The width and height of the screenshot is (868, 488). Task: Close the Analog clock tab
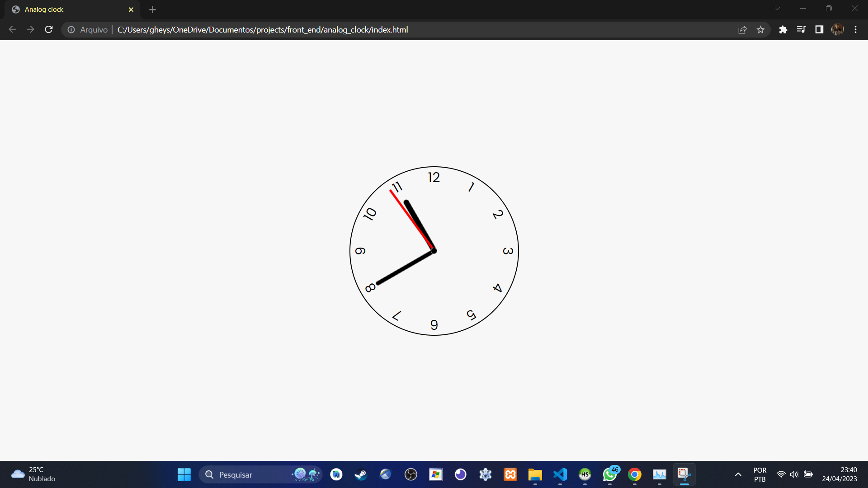click(x=131, y=9)
